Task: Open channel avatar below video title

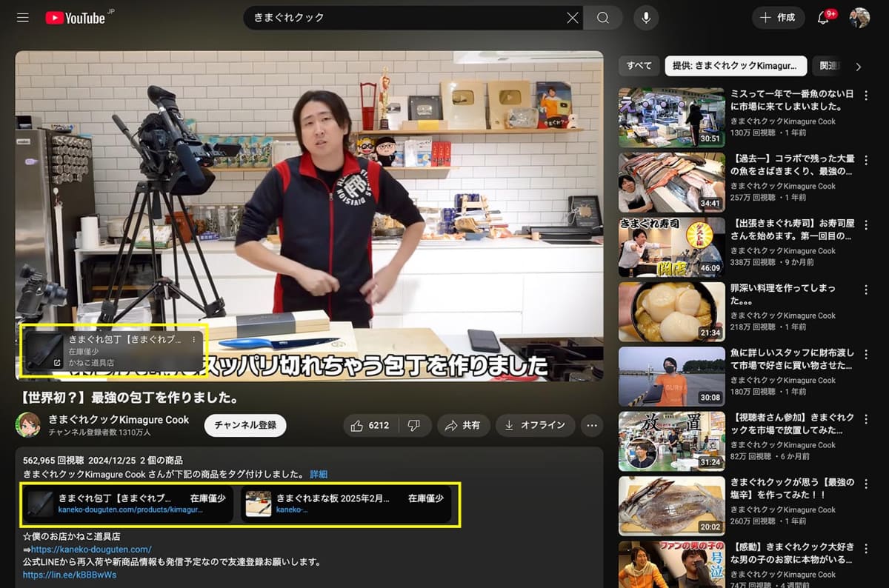Action: (x=28, y=425)
